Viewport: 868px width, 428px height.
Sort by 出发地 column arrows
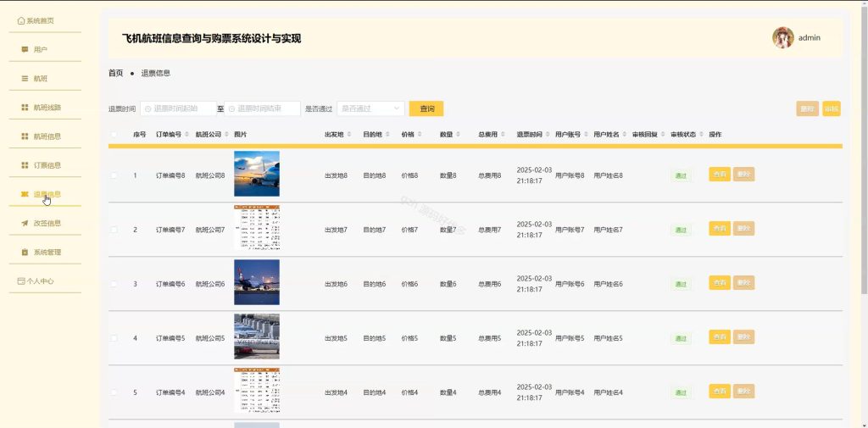coord(349,135)
